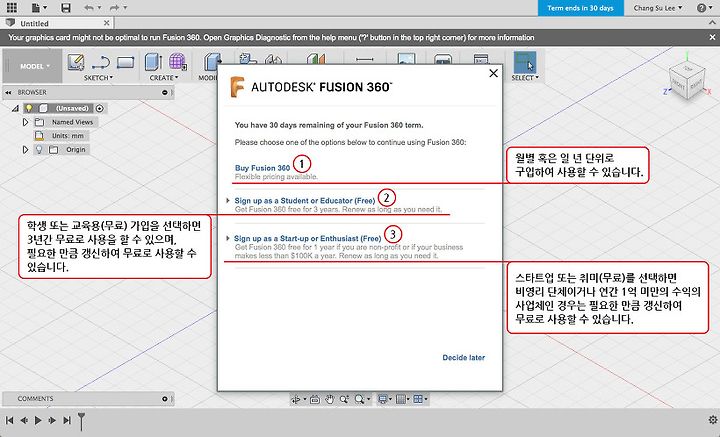This screenshot has width=720, height=437.
Task: Dismiss the graphics card warning bar
Action: click(713, 38)
